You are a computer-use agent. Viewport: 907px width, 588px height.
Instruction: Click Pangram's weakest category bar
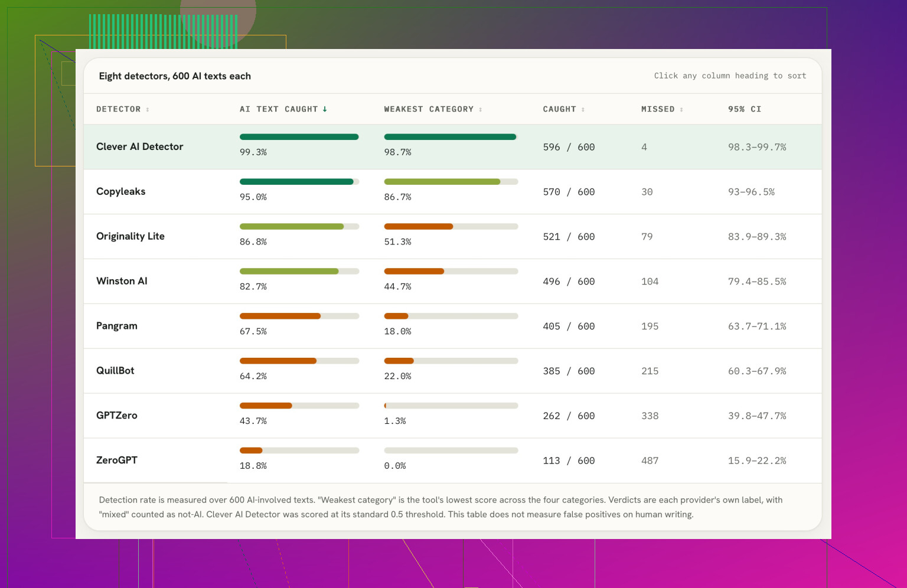coord(451,316)
